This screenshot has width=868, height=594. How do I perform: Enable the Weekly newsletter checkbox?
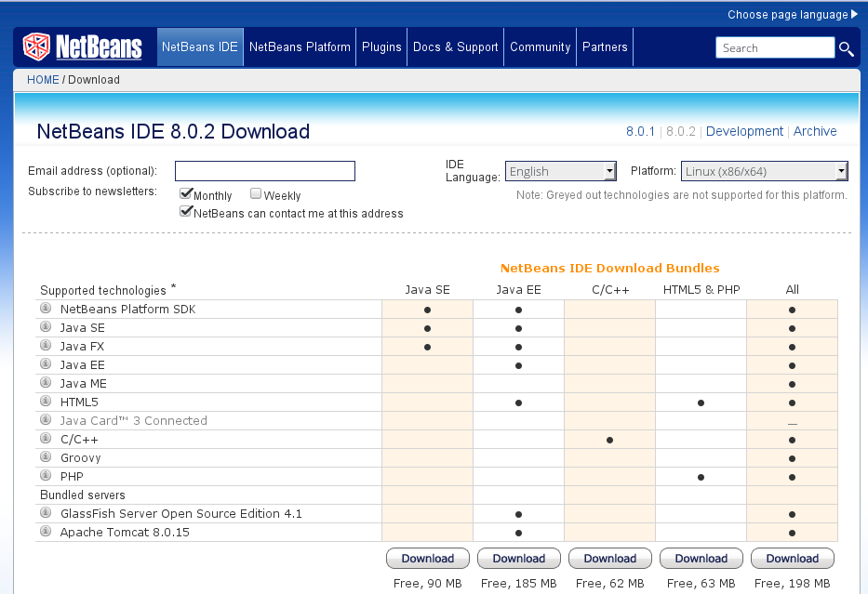[x=255, y=192]
